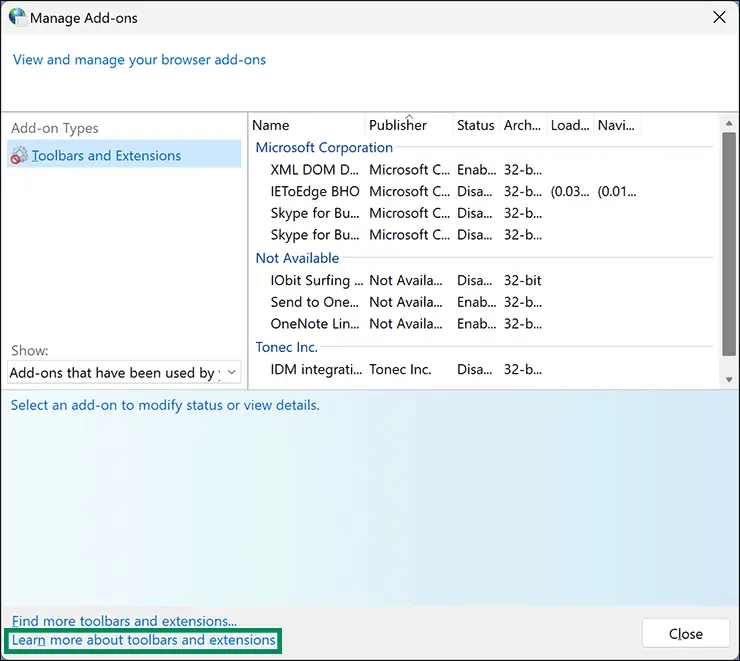Close the Manage Add-ons window with X
This screenshot has width=740, height=661.
pos(719,17)
